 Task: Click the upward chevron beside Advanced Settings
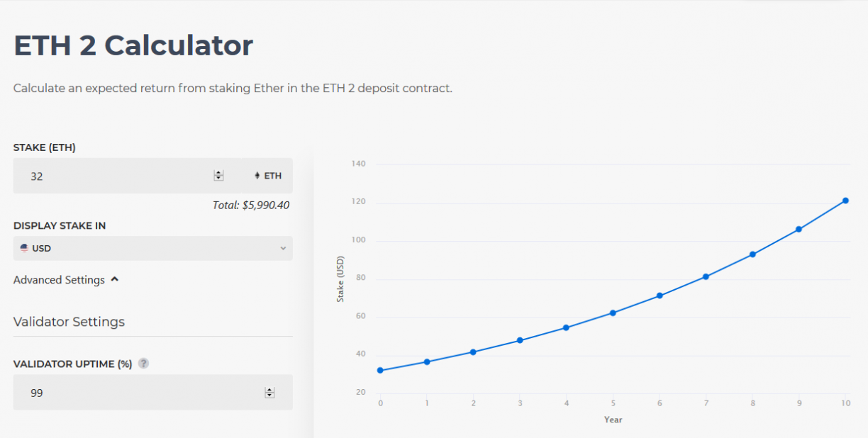tap(116, 279)
